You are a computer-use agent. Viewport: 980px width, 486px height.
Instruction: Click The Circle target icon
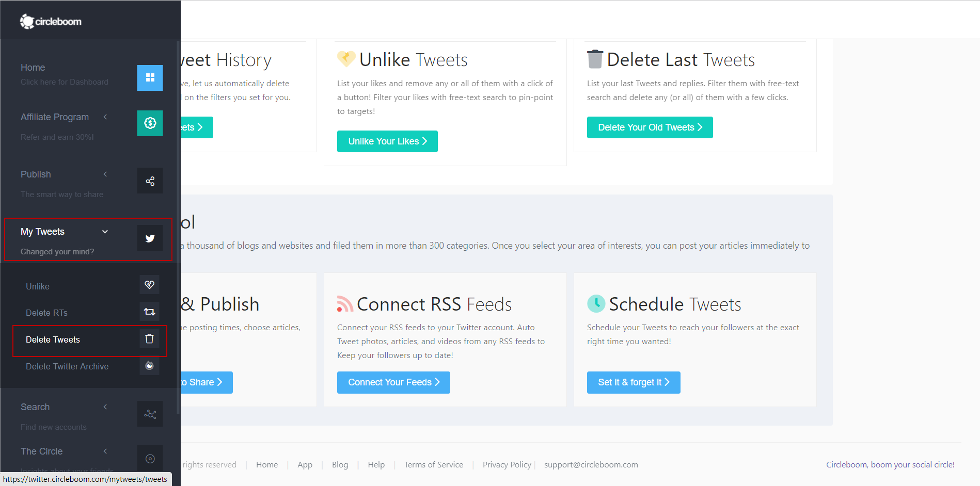(150, 458)
